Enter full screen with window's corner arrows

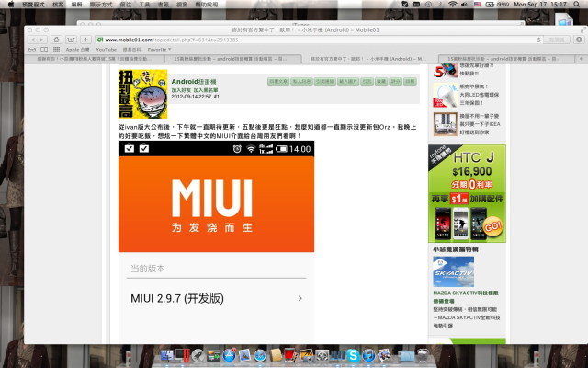tap(582, 30)
